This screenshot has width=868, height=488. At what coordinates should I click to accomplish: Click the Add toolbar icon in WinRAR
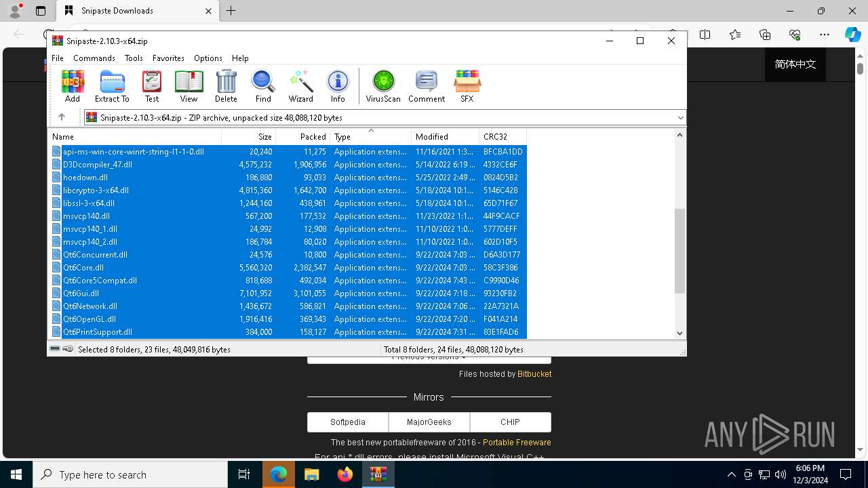click(73, 86)
